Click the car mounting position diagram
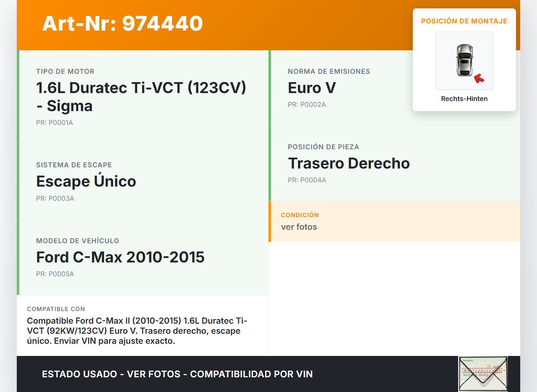 [x=464, y=61]
